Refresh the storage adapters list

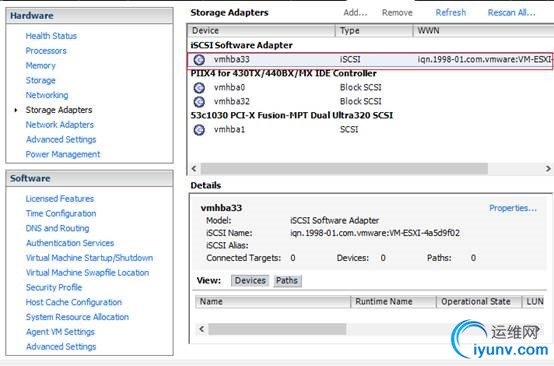[450, 13]
